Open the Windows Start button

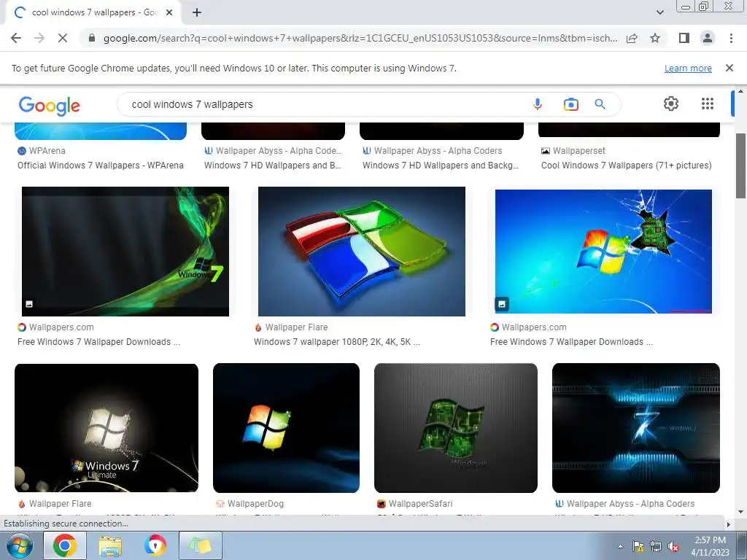point(20,545)
